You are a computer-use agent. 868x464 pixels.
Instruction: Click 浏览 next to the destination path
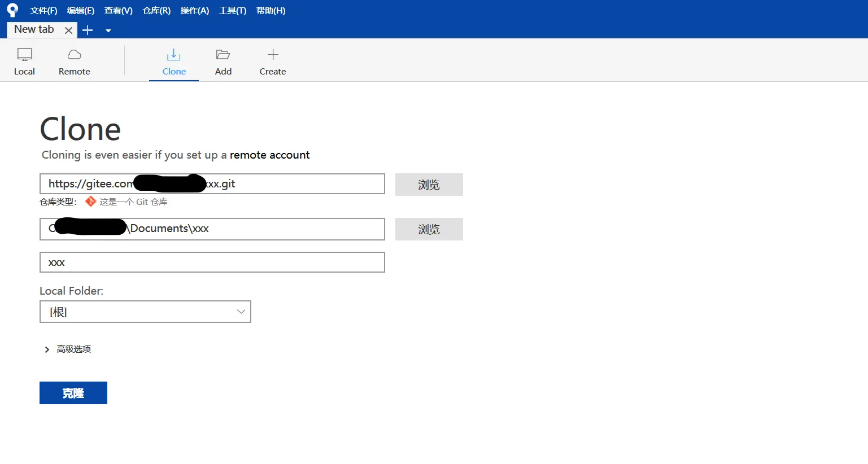click(429, 229)
